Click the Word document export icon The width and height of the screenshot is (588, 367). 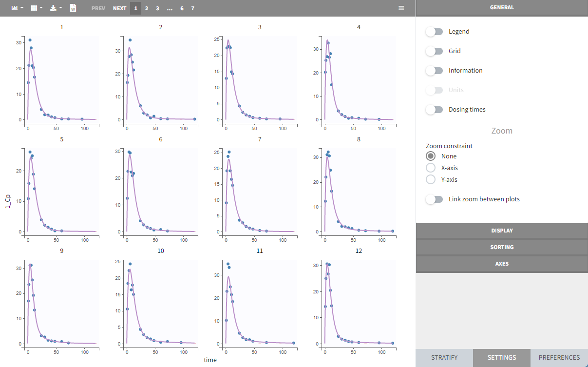click(x=73, y=8)
